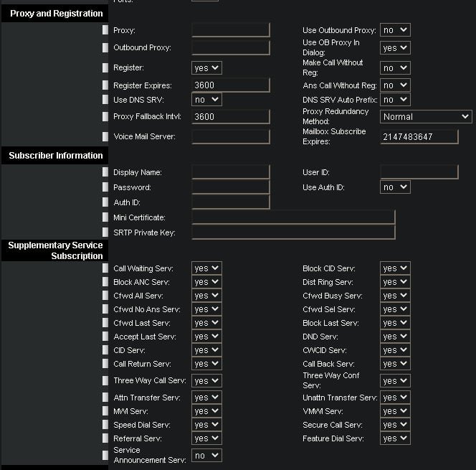This screenshot has height=470, width=476.
Task: Tick the checkbox beside Display Name
Action: click(x=105, y=172)
